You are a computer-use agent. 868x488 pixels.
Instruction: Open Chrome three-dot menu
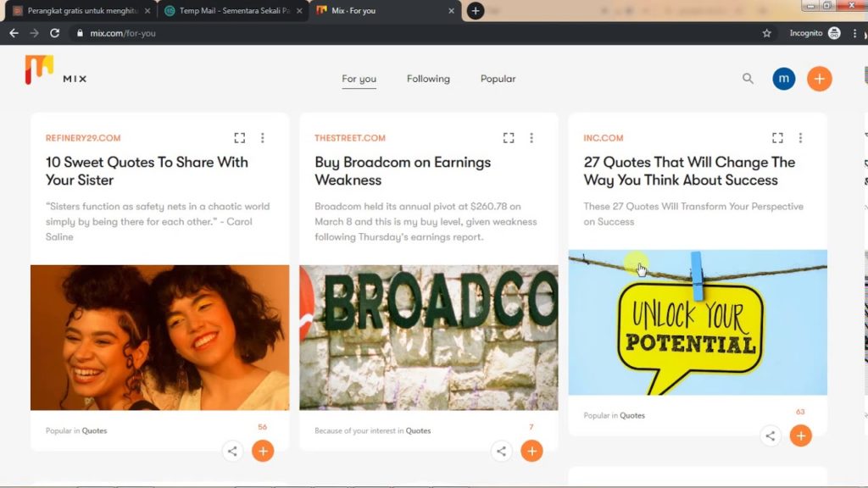(x=854, y=33)
